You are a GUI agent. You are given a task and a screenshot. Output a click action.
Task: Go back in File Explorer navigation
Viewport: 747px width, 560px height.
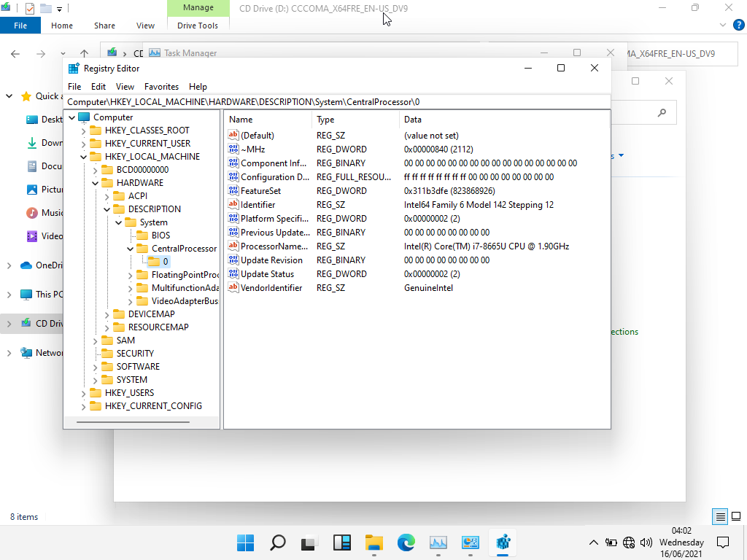15,54
